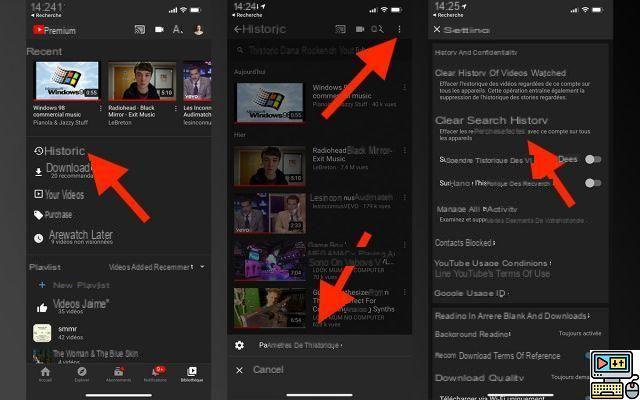Tap the camera icon on Historic screen

tap(360, 29)
